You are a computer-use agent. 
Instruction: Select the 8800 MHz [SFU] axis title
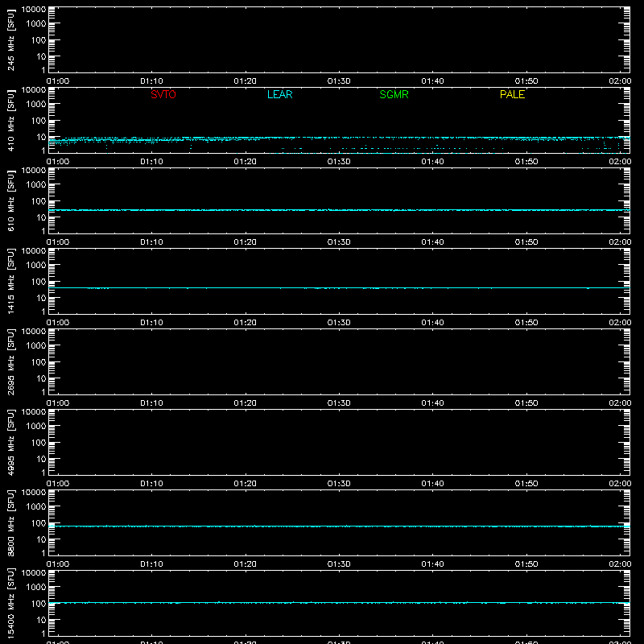coord(10,522)
